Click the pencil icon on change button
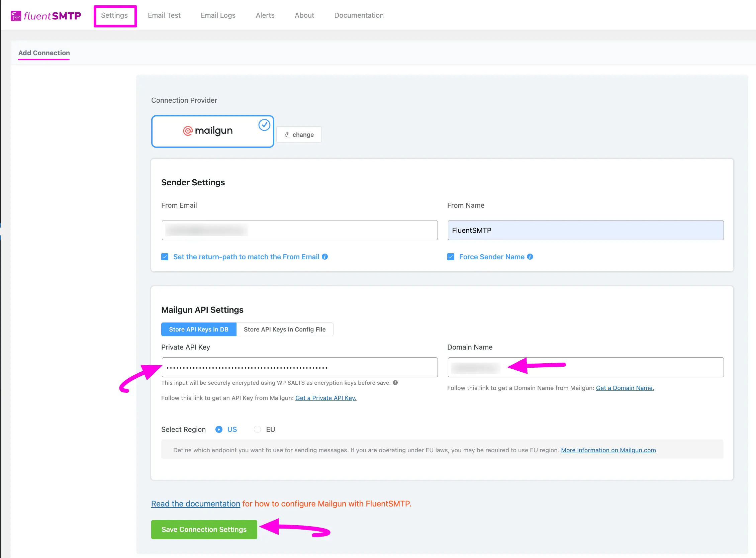 287,135
